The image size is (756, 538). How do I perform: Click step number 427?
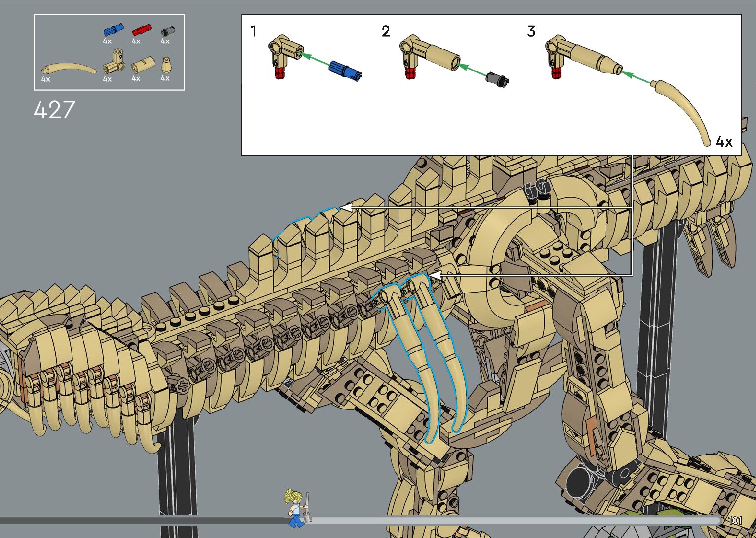(x=54, y=110)
